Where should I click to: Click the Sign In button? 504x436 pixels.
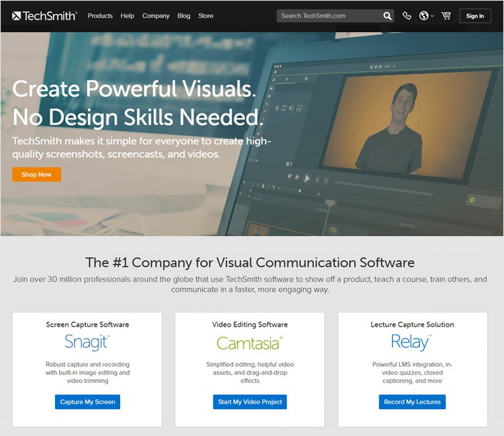(x=474, y=16)
